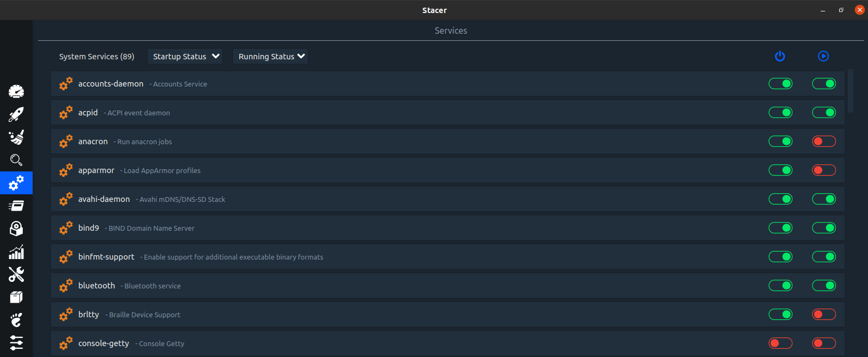This screenshot has width=868, height=357.
Task: Turn off avahi-daemon startup toggle
Action: (x=780, y=199)
